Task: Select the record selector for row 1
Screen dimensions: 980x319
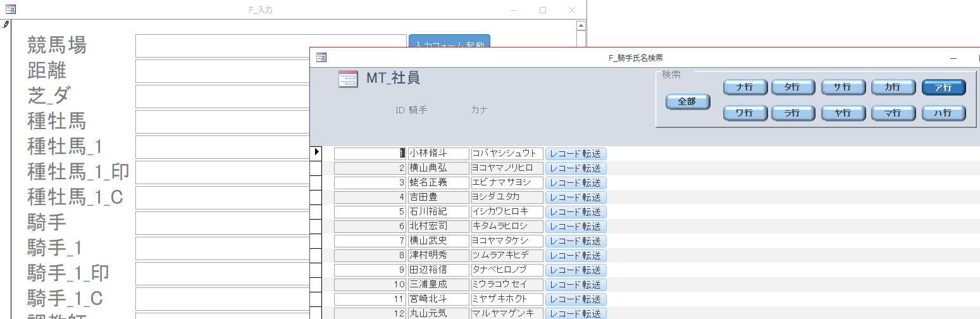Action: tap(317, 153)
